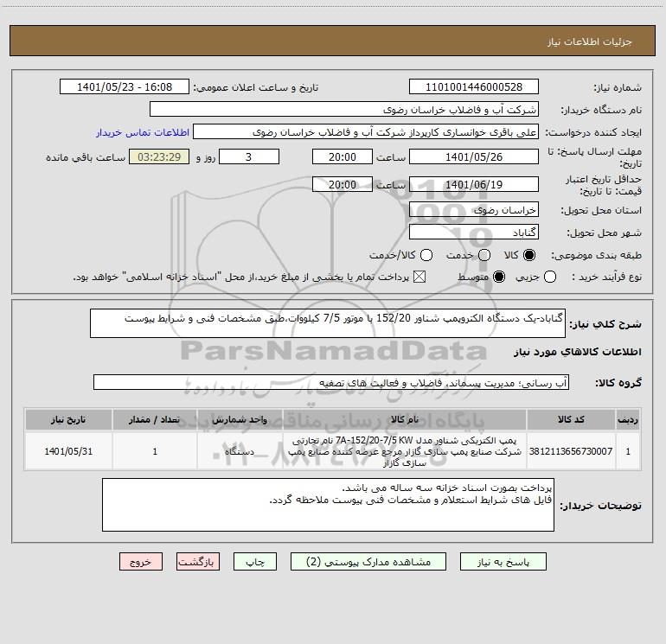Click the پاسخ به نیاز button
The height and width of the screenshot is (644, 666).
[503, 562]
